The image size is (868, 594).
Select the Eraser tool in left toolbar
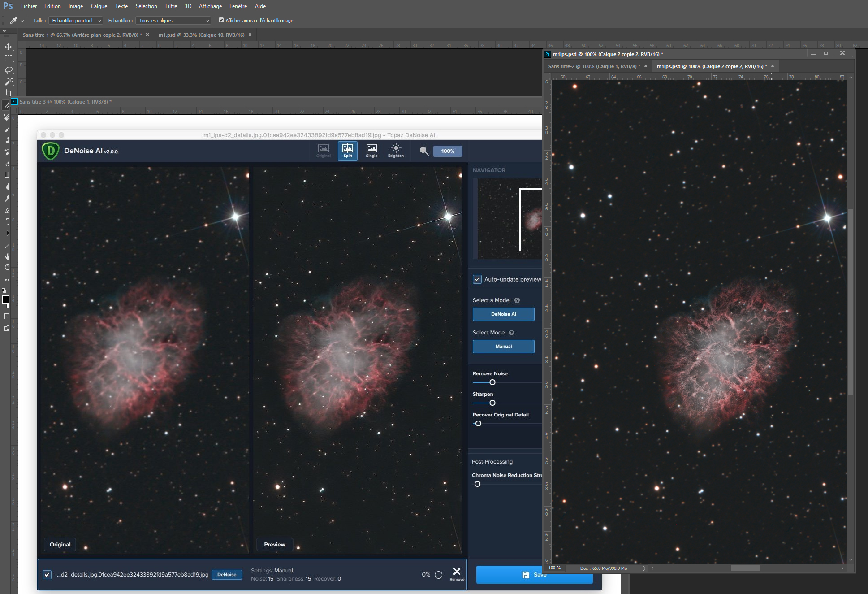click(7, 164)
